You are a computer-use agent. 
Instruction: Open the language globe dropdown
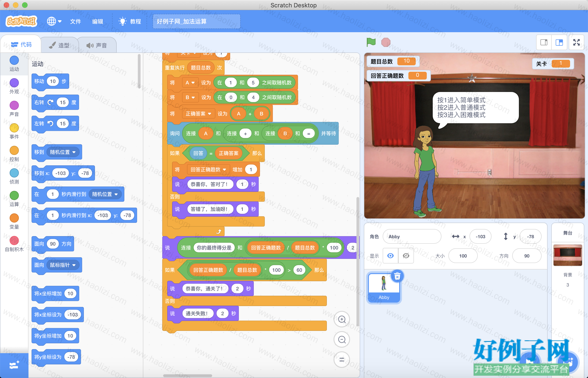54,21
